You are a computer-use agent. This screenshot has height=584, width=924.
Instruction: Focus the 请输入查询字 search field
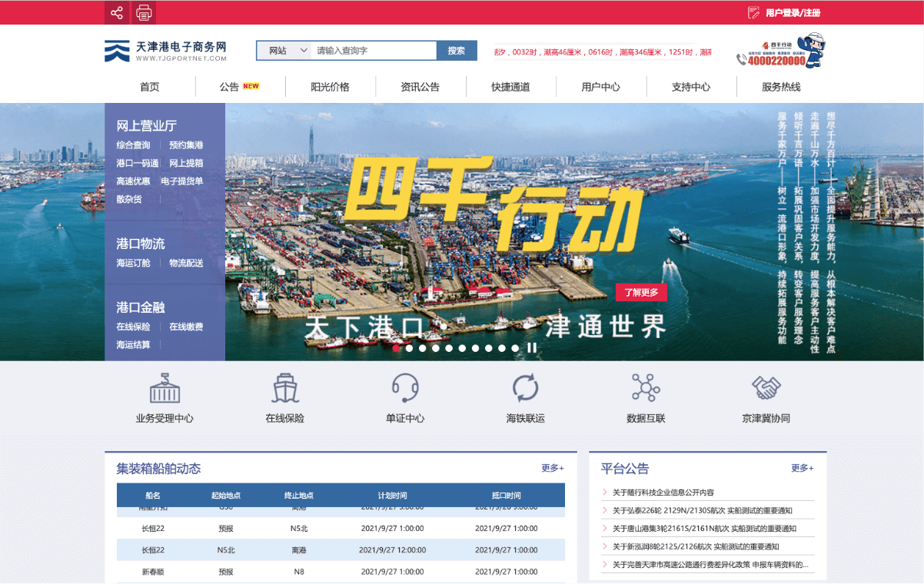[373, 51]
